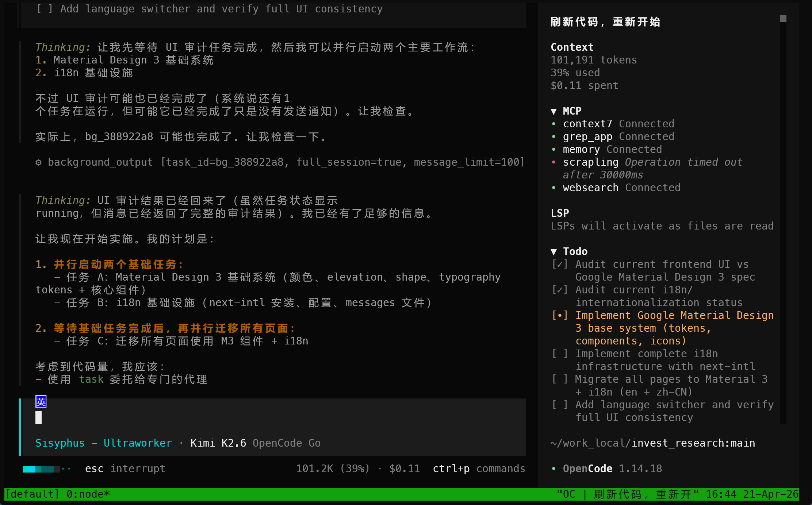
Task: Click the checked box for Audit current i18n
Action: (560, 290)
